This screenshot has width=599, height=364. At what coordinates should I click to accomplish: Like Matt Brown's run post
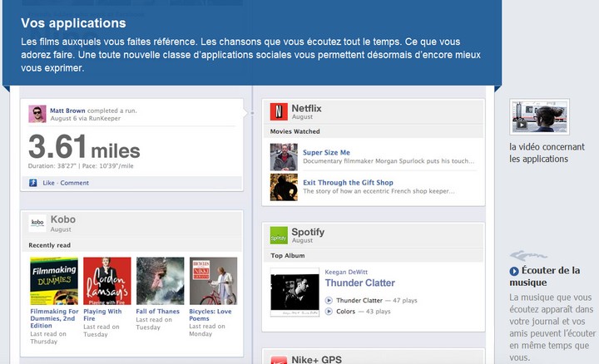[x=48, y=183]
